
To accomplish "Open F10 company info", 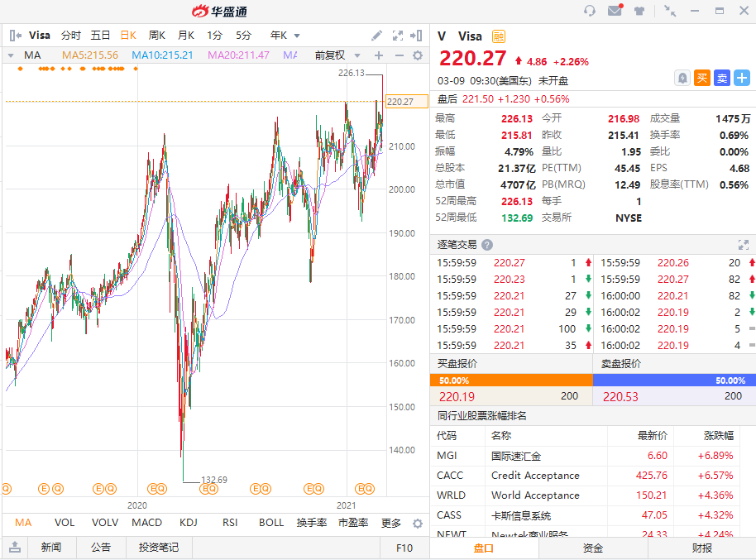I will (x=404, y=548).
